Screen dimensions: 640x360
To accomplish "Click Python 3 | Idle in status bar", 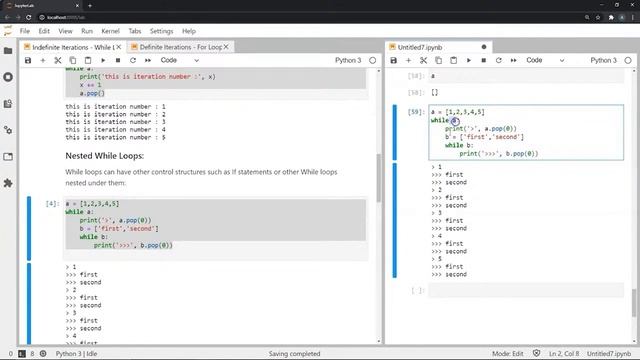I will [76, 353].
